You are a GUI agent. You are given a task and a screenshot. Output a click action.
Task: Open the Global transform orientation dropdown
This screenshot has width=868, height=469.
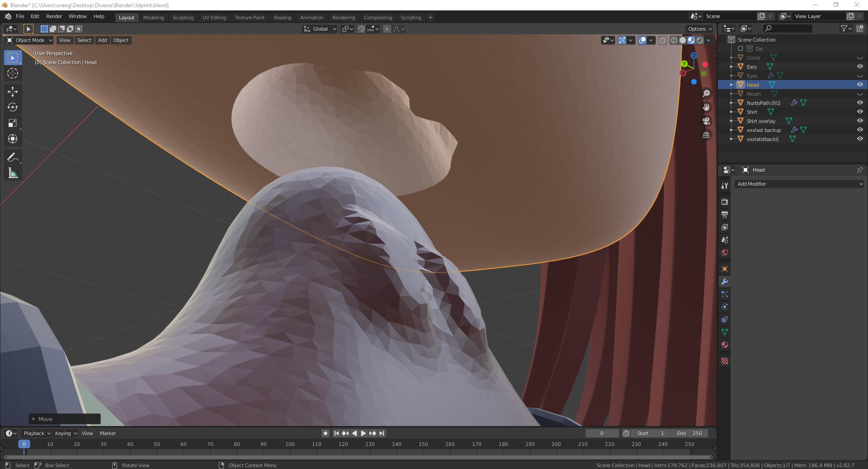coord(320,29)
